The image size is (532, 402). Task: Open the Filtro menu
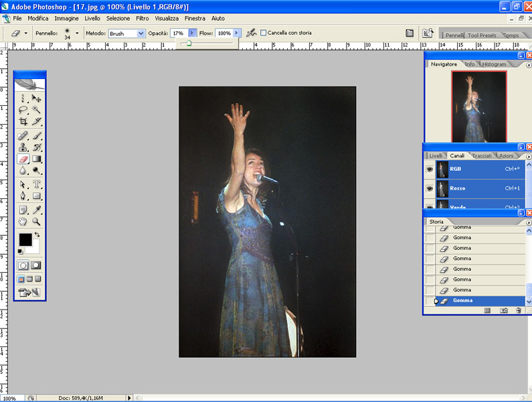click(x=142, y=18)
